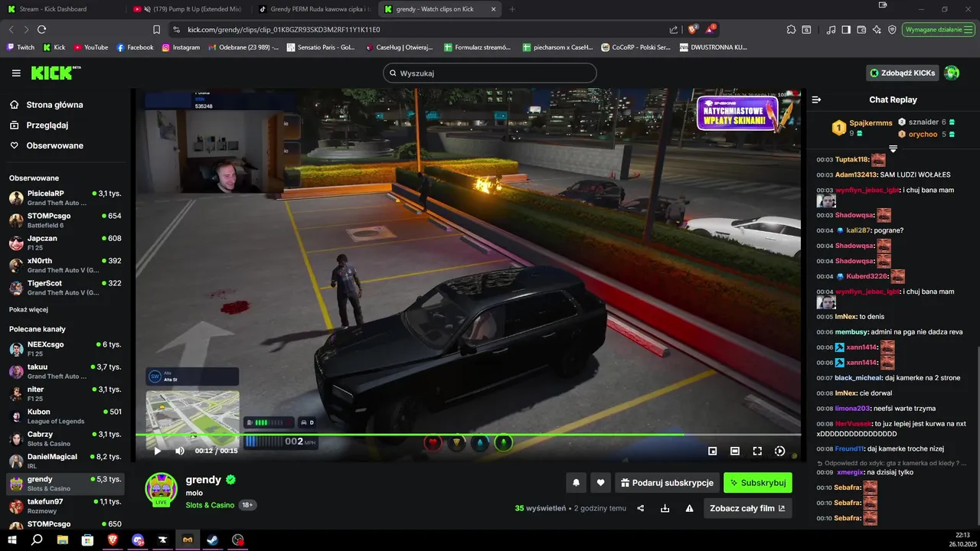
Task: Expand Pokaż więcej followed channels
Action: (28, 309)
